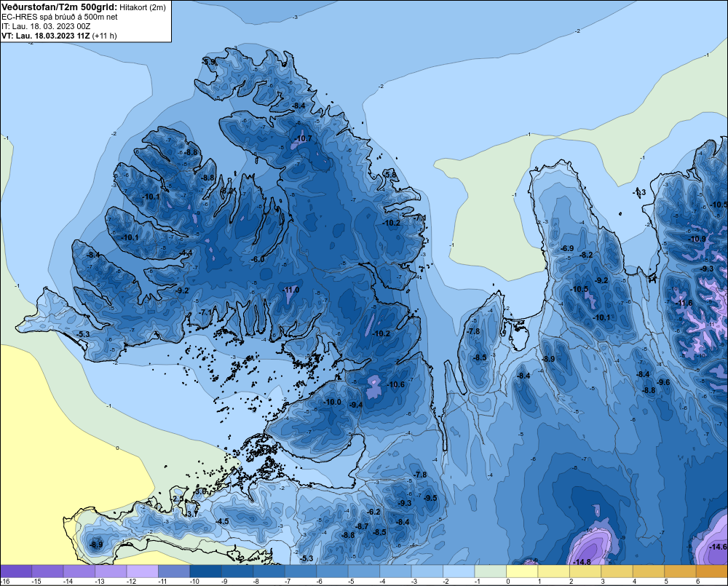This screenshot has height=586, width=728.
Task: Click the -4.5 temperature label
Action: [x=222, y=521]
